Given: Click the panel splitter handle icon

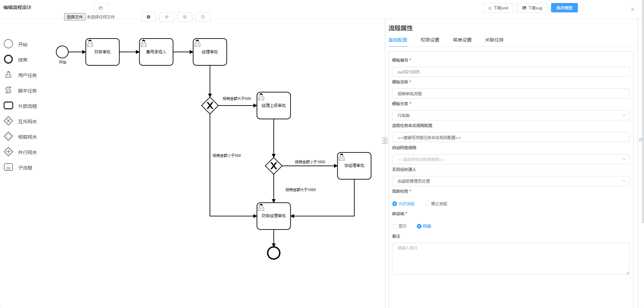Looking at the screenshot, I should [385, 140].
